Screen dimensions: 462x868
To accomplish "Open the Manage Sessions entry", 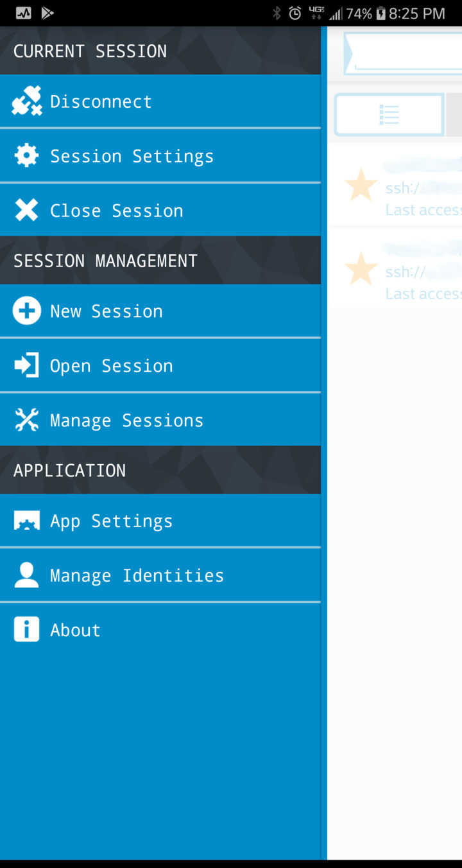I will pyautogui.click(x=160, y=420).
